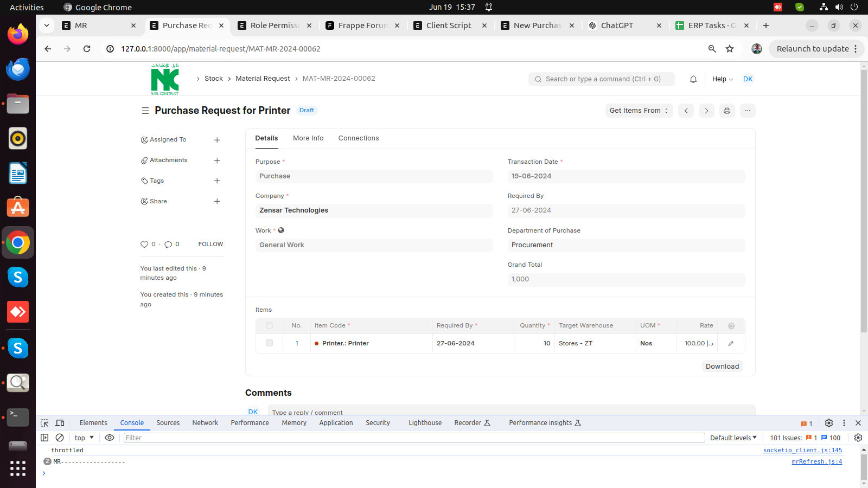Click the Download button under items table
This screenshot has height=488, width=868.
[x=722, y=367]
